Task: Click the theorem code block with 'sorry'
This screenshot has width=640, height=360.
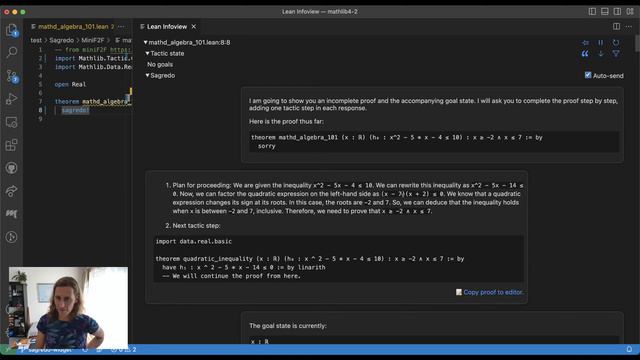Action: pyautogui.click(x=434, y=142)
